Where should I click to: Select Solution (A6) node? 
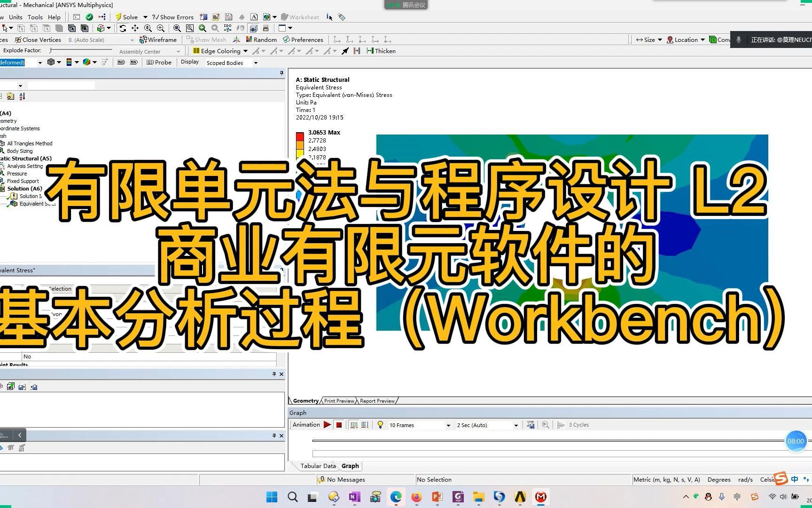tap(24, 189)
